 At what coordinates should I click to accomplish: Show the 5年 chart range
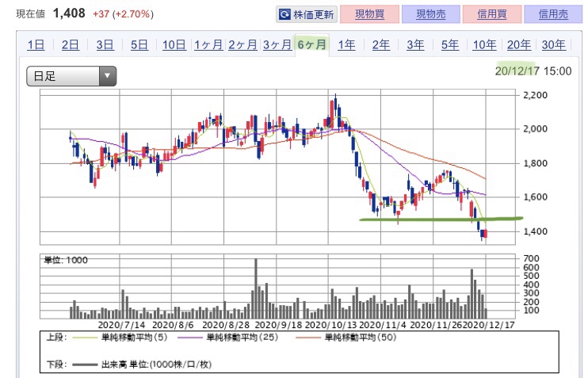click(x=450, y=44)
